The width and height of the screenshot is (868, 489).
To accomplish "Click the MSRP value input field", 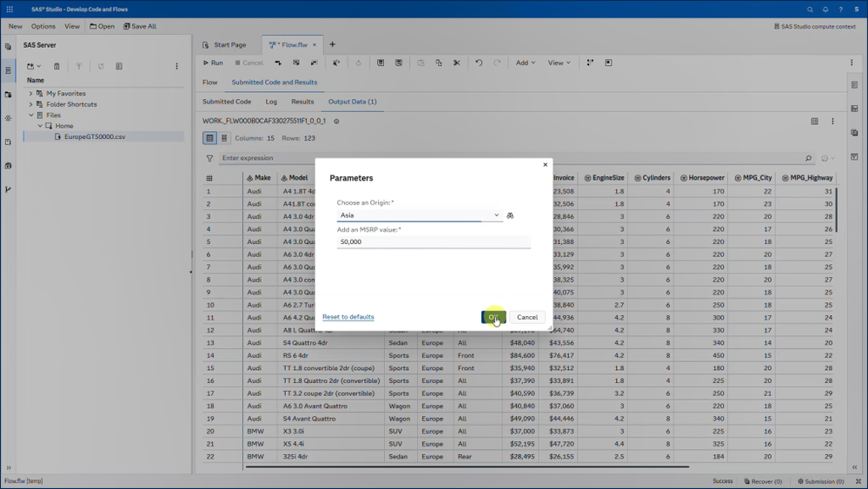I will coord(434,241).
